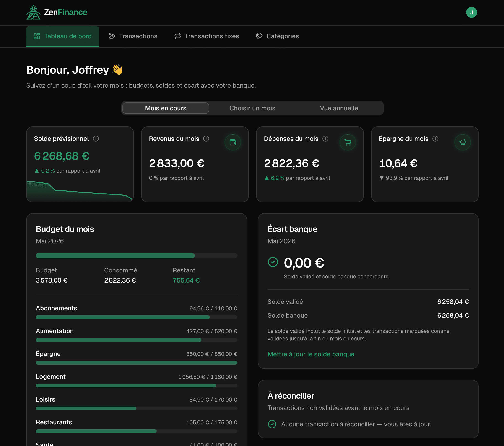Click the Logement progress bar
The width and height of the screenshot is (504, 446).
(x=137, y=385)
